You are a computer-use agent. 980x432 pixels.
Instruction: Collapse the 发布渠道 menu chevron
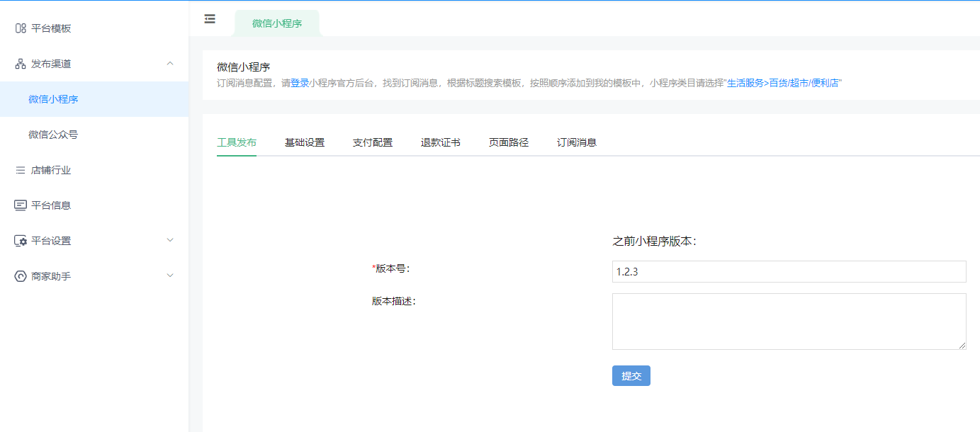pos(170,64)
